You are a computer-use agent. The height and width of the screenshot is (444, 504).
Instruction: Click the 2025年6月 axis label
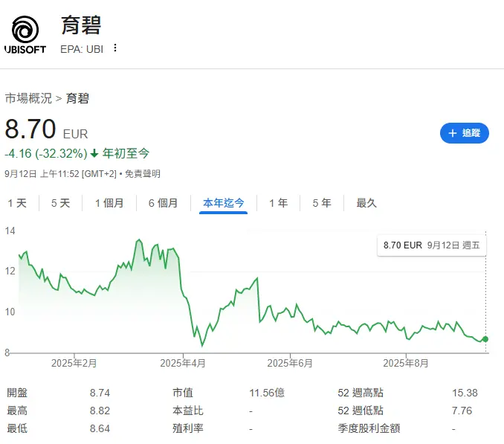coord(290,363)
